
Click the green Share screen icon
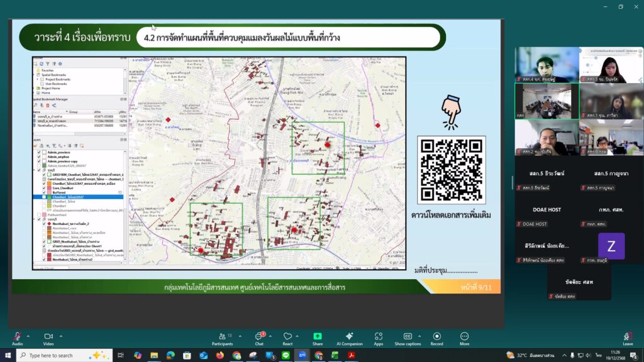[x=318, y=336]
